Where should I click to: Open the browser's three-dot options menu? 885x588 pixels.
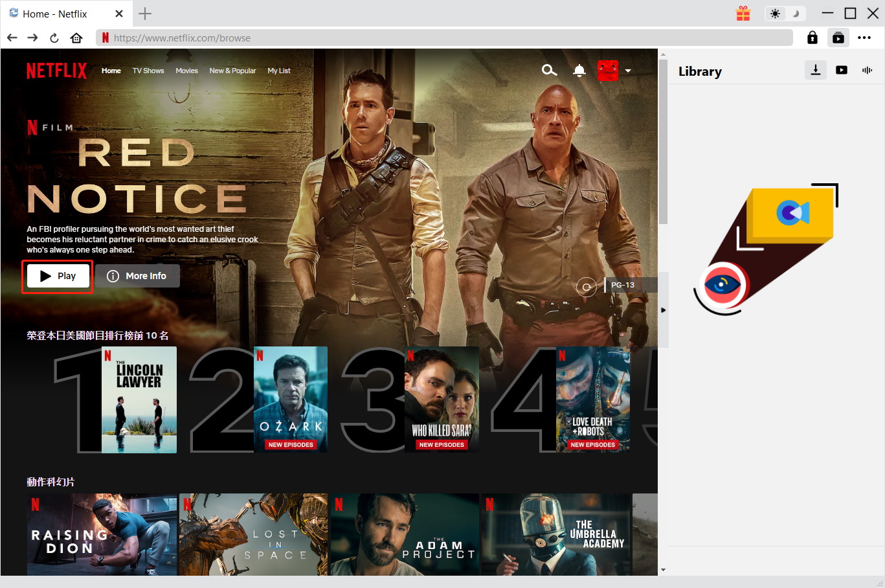(864, 38)
